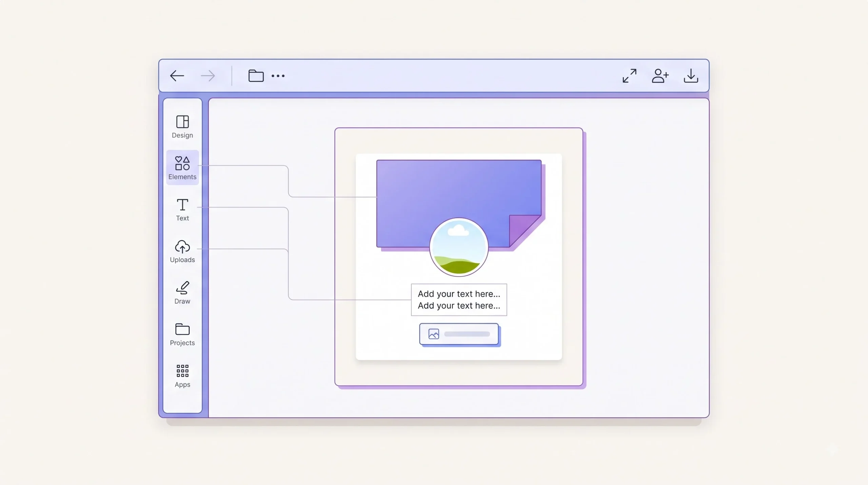The image size is (868, 485).
Task: Open the Apps grid panel
Action: [x=182, y=376]
